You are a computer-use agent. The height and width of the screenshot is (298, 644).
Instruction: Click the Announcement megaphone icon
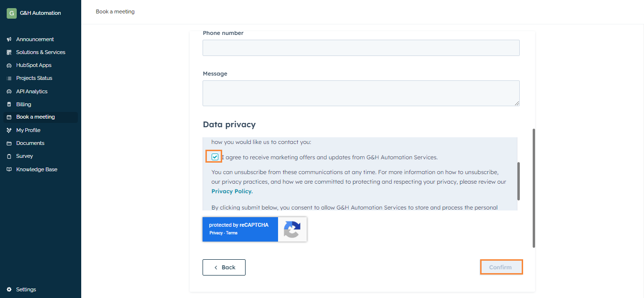[x=9, y=39]
